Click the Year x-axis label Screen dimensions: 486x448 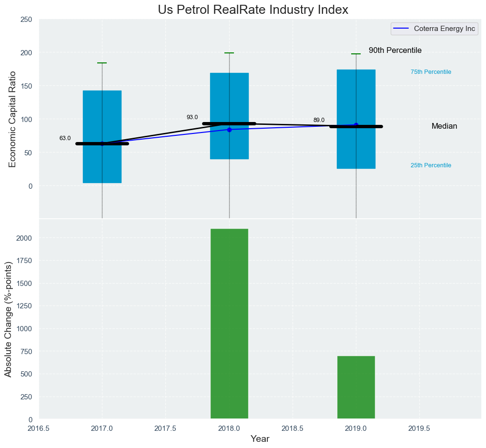pos(260,439)
